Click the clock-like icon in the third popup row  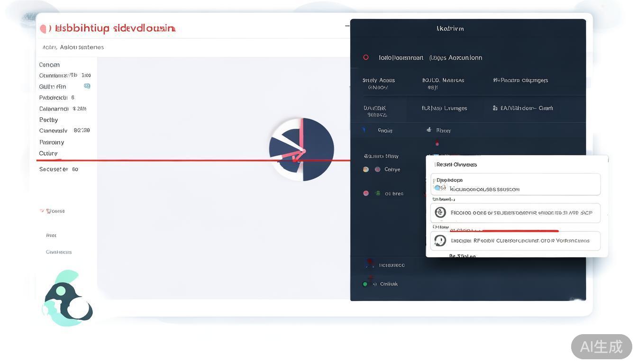coord(440,241)
